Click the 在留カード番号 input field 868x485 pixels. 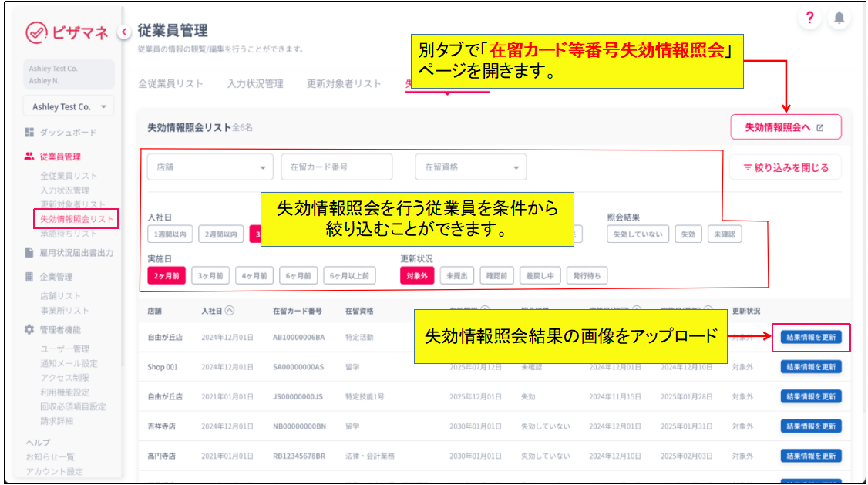tap(336, 167)
